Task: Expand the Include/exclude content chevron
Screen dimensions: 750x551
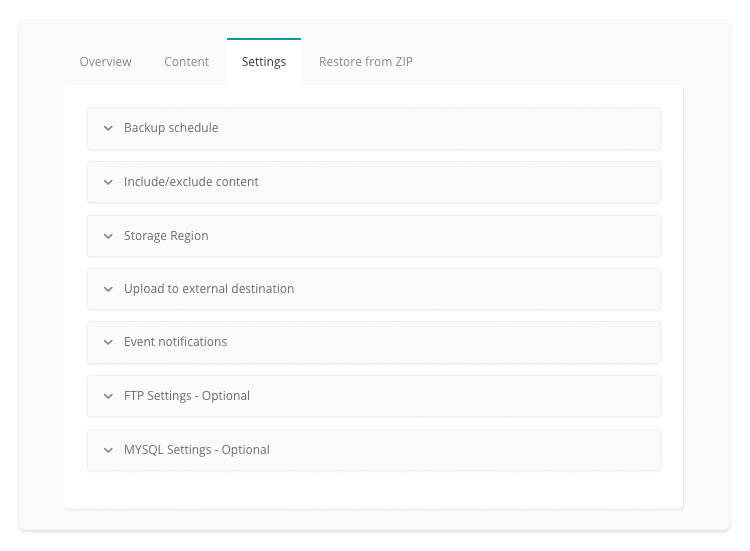Action: (108, 182)
